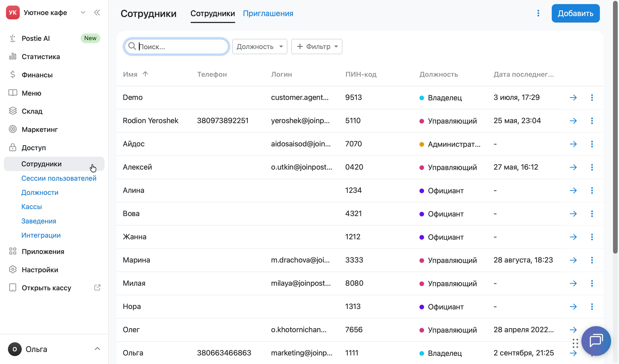Open the Фильтр dropdown
Viewport: 619px width, 364px height.
[317, 46]
